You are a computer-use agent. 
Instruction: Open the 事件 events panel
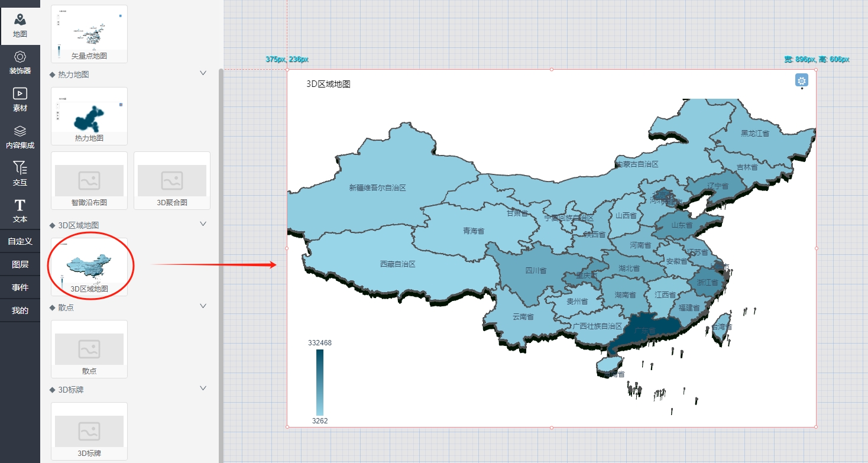point(20,287)
